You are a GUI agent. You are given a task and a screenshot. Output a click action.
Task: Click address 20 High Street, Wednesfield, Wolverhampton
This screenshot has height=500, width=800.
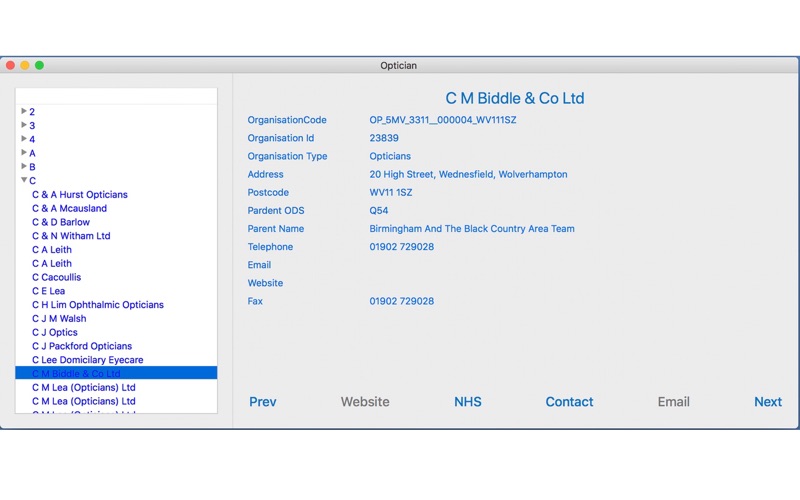point(468,174)
